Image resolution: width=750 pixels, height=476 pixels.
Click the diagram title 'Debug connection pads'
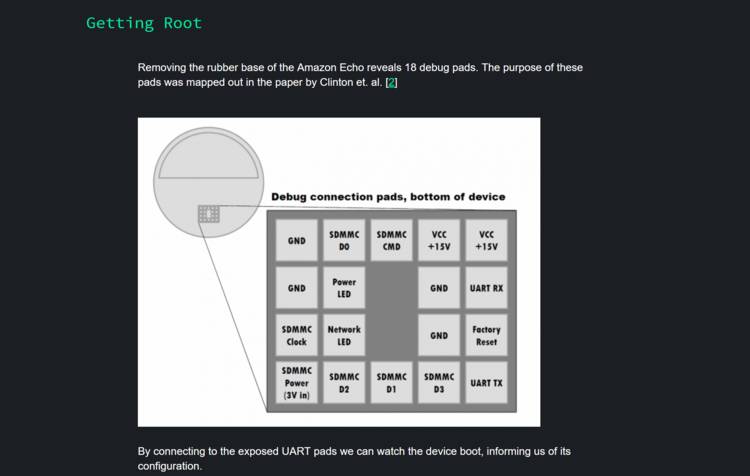[x=388, y=197]
